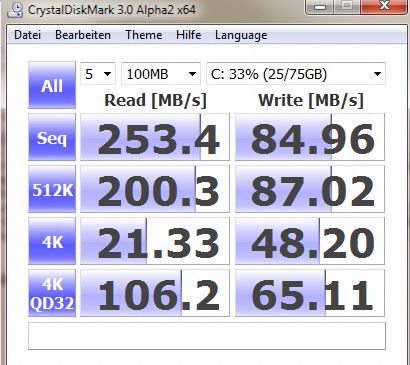Open the Hilfe menu

click(189, 35)
